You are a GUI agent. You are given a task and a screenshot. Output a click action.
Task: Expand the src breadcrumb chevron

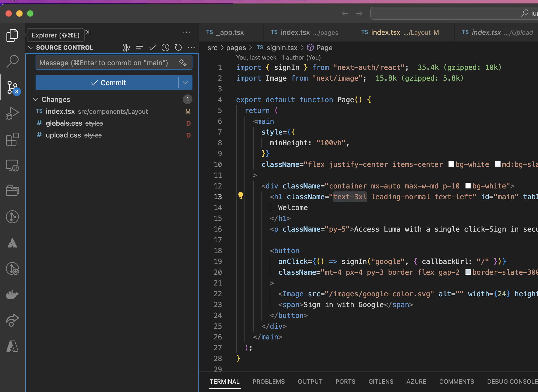point(222,47)
